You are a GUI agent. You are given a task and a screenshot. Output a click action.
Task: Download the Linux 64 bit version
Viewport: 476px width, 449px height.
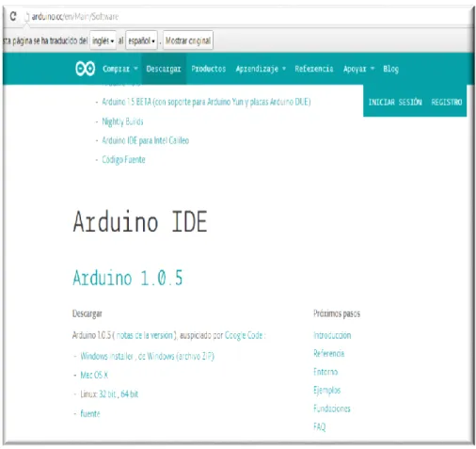[x=130, y=394]
